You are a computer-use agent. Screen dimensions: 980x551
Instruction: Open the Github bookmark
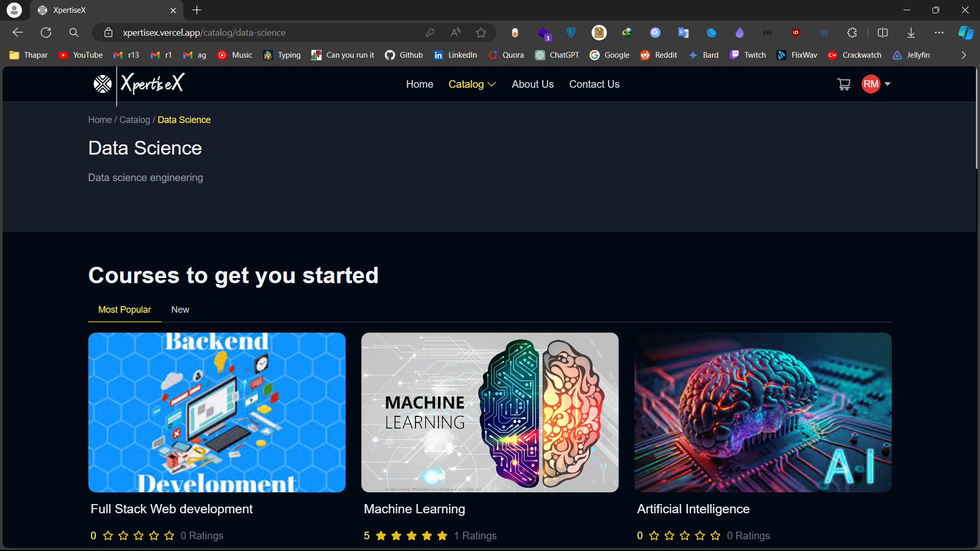[x=404, y=55]
